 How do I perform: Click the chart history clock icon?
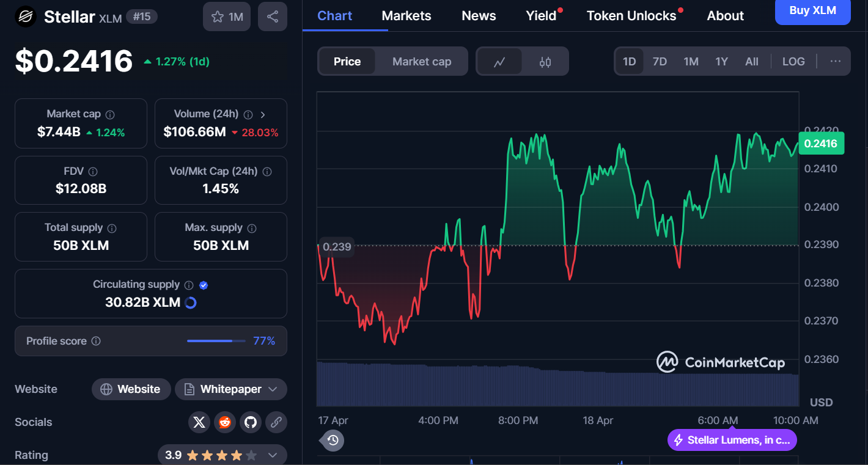pyautogui.click(x=333, y=440)
